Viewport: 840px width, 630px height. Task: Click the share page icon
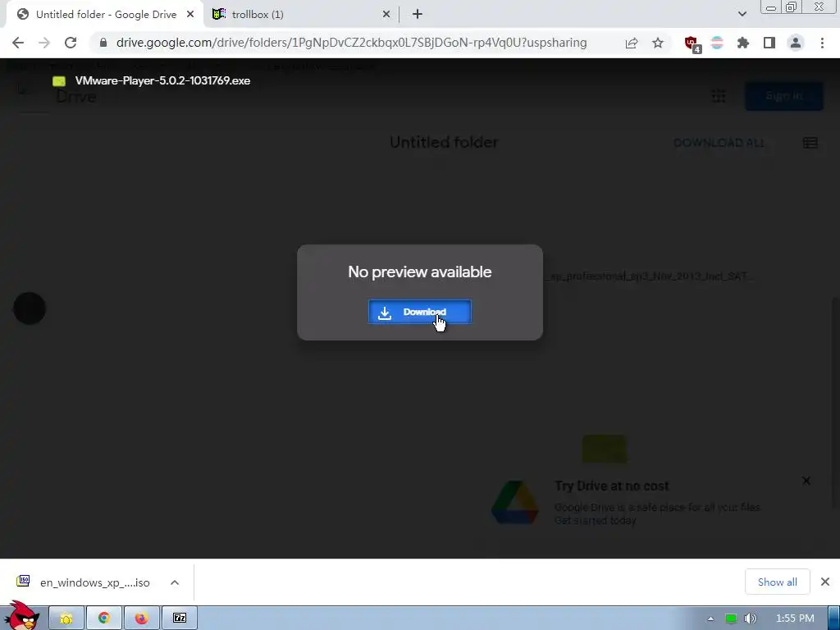coord(632,43)
